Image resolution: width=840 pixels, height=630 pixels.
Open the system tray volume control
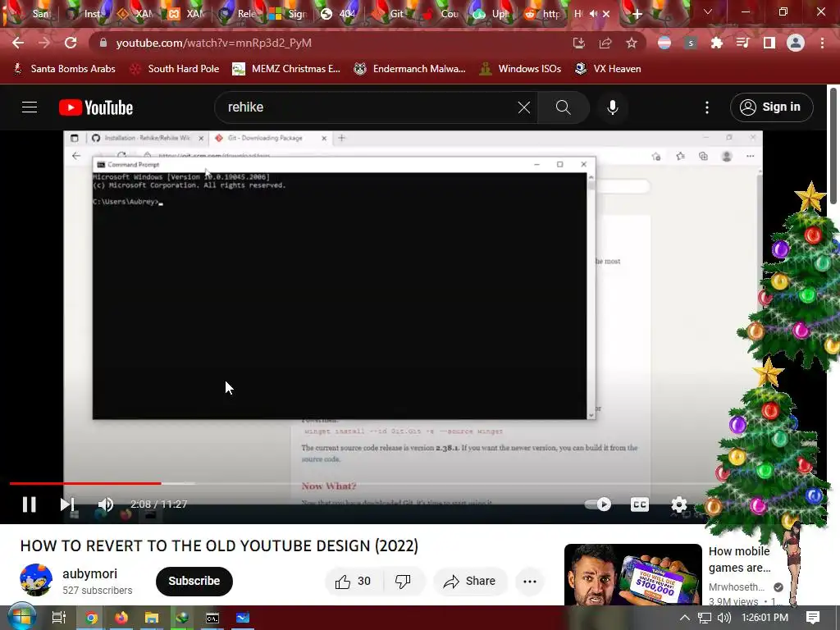pos(724,618)
